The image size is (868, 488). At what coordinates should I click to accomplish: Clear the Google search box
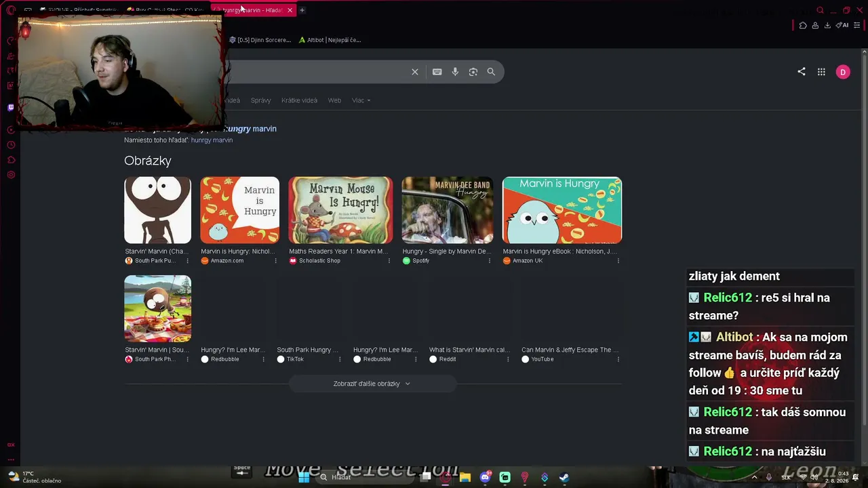click(415, 72)
